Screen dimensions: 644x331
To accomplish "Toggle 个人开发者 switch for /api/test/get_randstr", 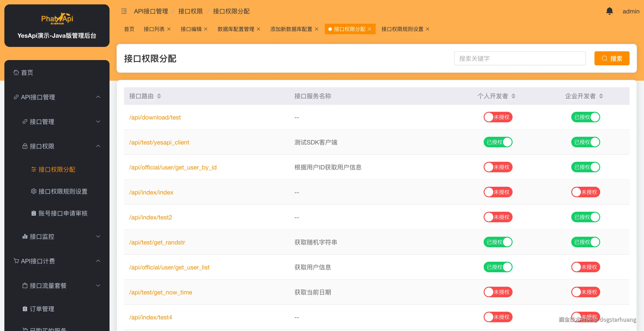I will (x=498, y=242).
